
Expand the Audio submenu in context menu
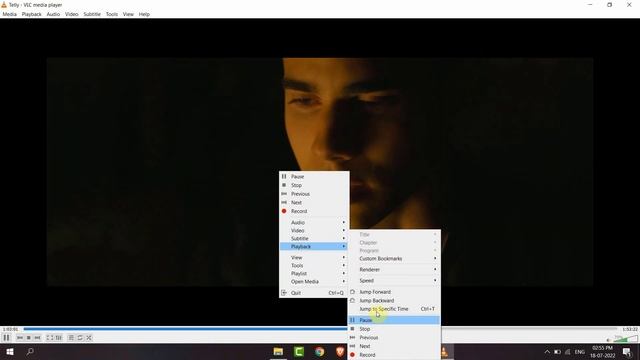314,222
